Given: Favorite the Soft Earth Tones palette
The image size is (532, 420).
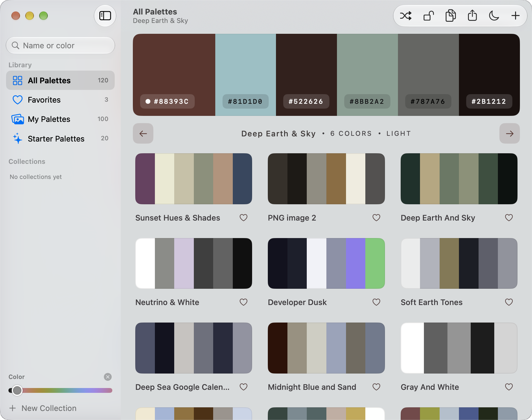Looking at the screenshot, I should pyautogui.click(x=509, y=302).
